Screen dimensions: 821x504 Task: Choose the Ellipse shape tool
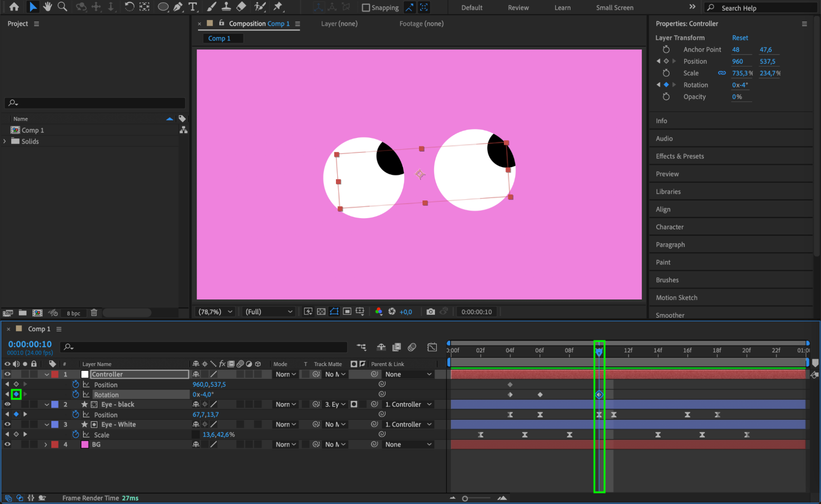[163, 7]
